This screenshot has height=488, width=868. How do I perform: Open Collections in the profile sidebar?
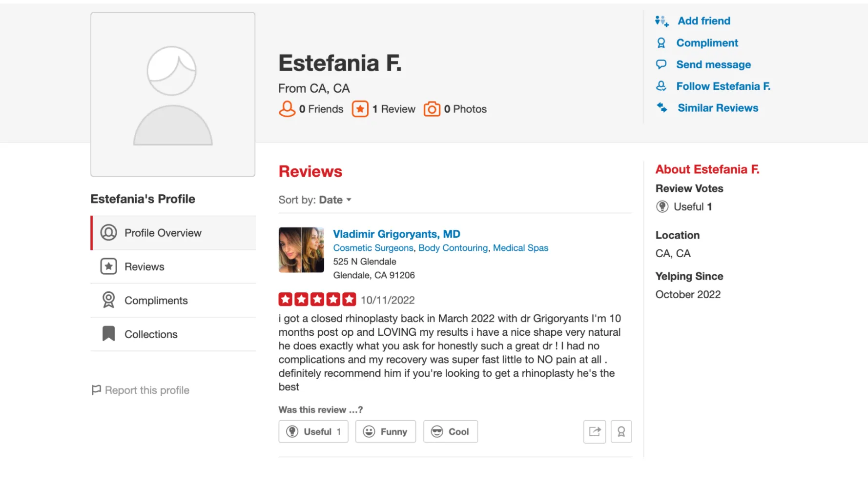(x=151, y=334)
